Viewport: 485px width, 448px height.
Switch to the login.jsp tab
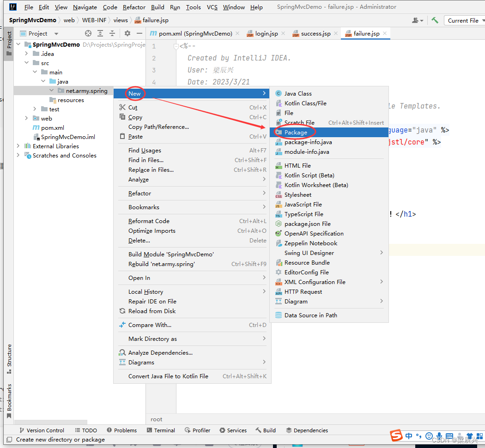point(262,33)
